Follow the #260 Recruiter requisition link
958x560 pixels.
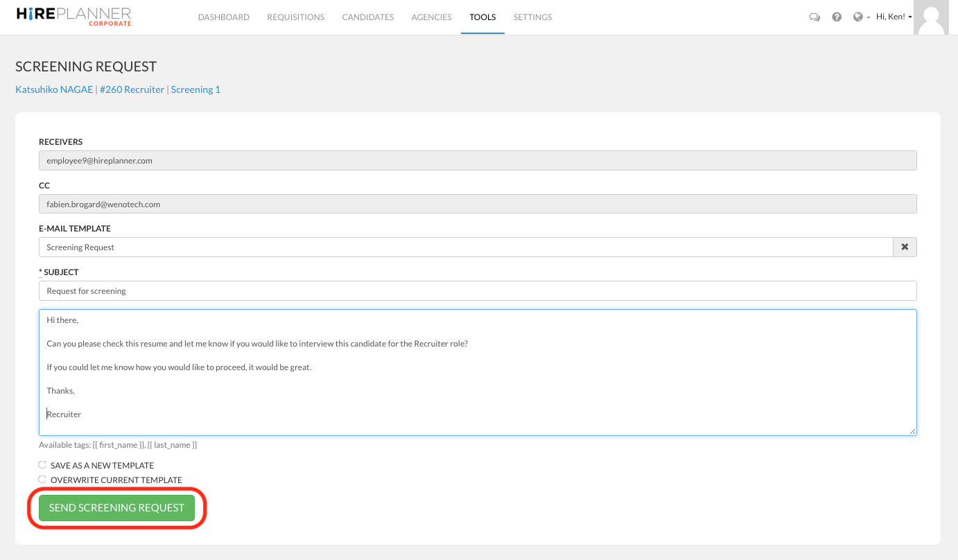132,89
